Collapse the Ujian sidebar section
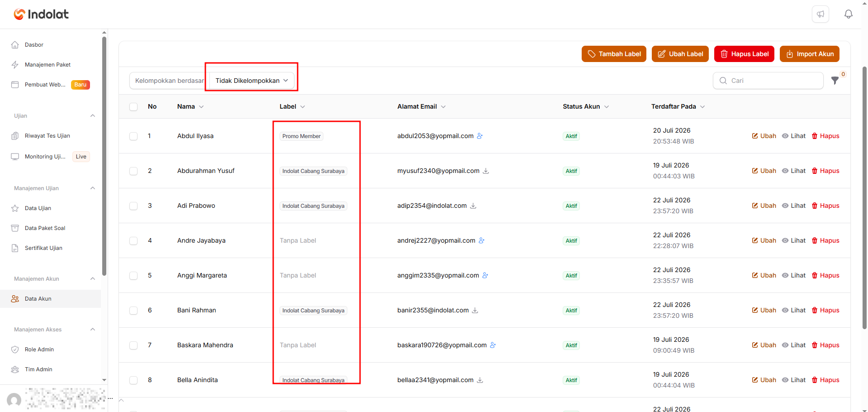The width and height of the screenshot is (868, 412). pos(93,115)
